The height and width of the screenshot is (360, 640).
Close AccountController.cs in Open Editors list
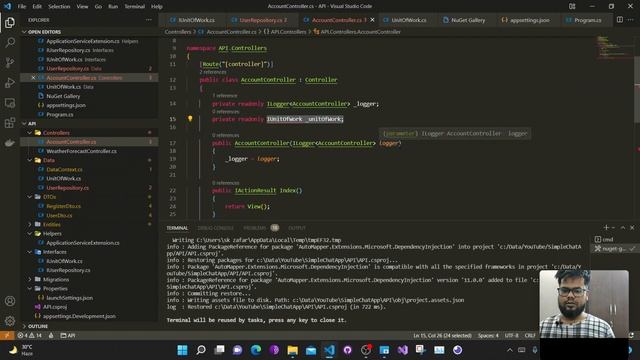point(33,78)
